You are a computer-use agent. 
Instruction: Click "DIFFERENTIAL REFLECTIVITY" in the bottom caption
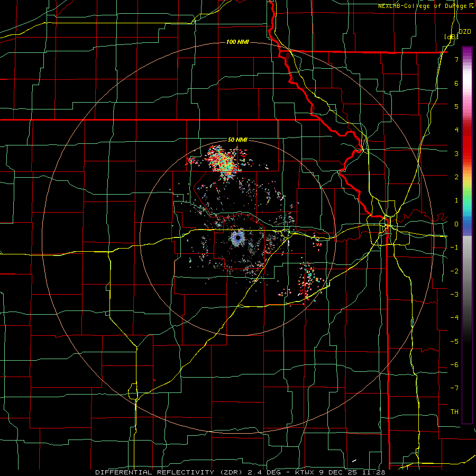pyautogui.click(x=155, y=472)
